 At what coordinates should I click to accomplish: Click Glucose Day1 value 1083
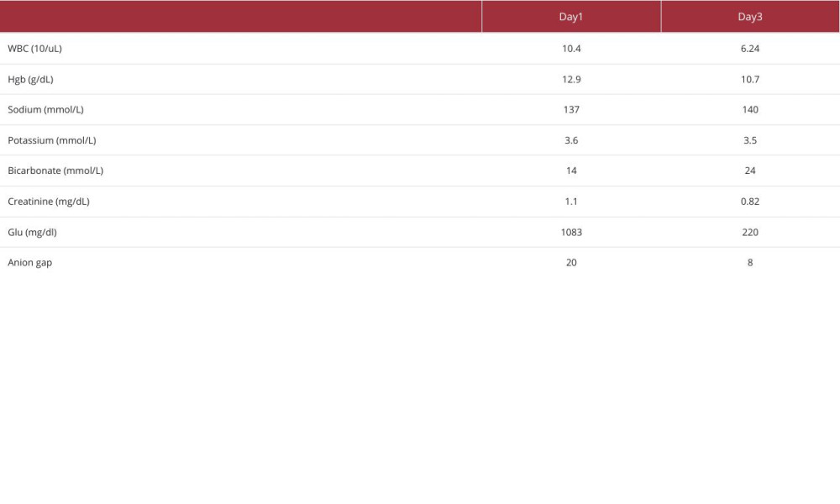[x=571, y=233]
